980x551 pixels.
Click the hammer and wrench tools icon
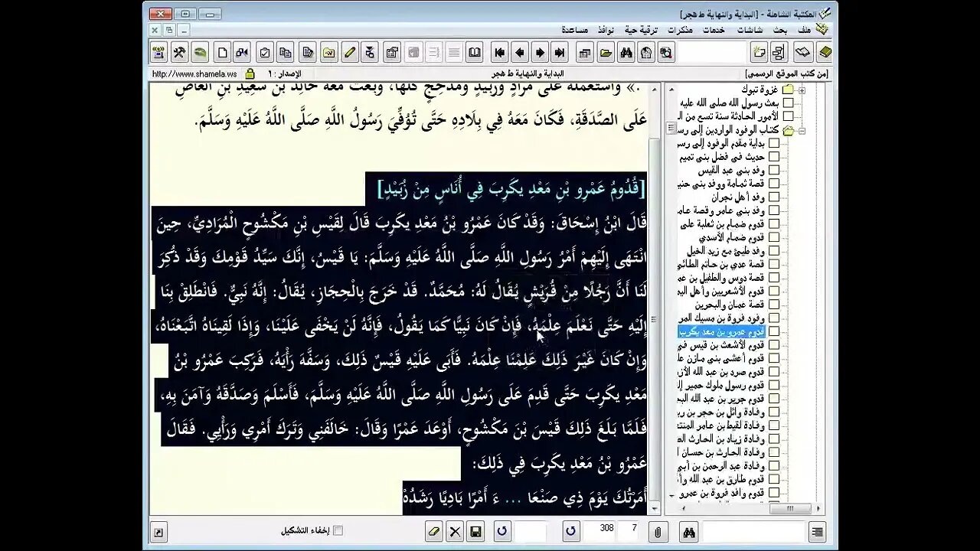click(179, 53)
